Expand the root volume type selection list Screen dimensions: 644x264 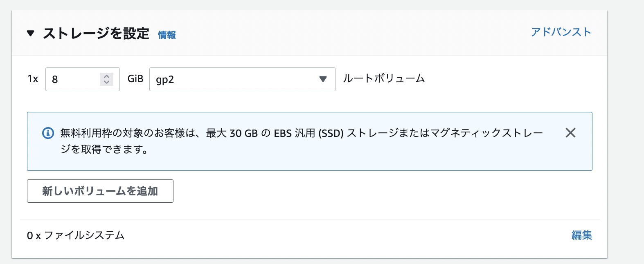[x=242, y=79]
